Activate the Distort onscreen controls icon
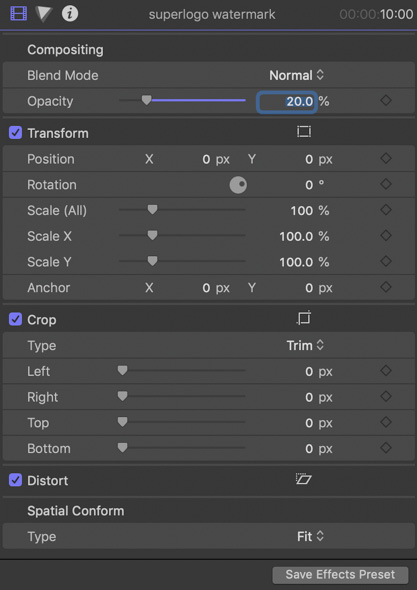Viewport: 417px width, 590px height. coord(303,479)
